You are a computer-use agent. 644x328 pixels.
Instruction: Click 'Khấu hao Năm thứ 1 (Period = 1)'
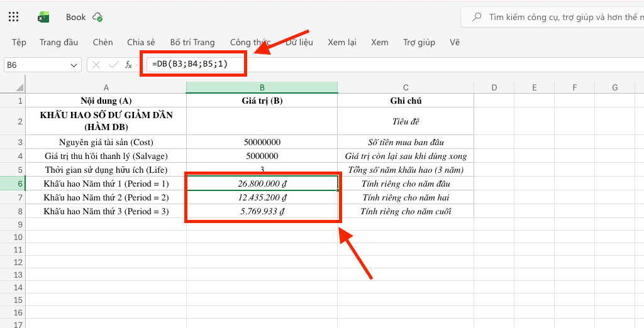[x=106, y=183]
